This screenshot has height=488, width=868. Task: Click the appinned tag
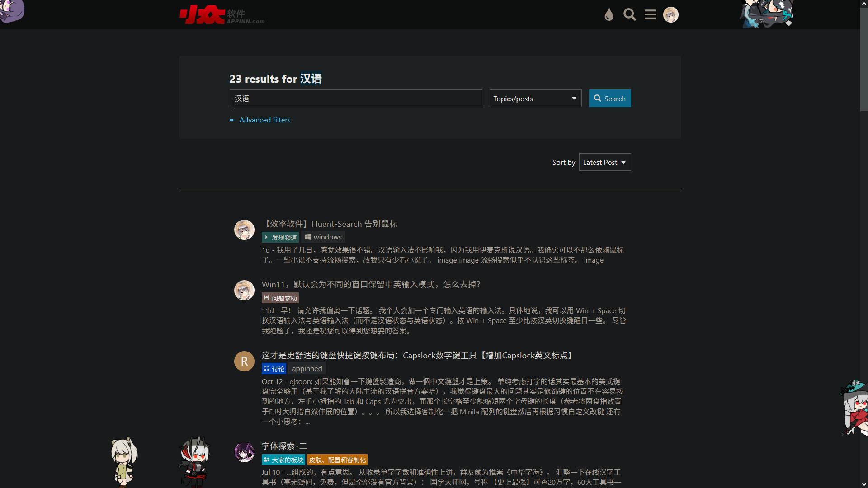(x=307, y=369)
